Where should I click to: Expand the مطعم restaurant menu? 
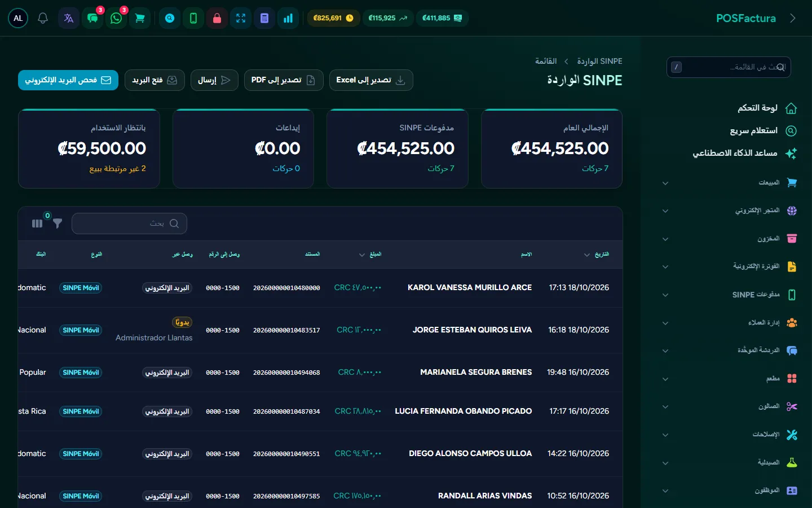[x=730, y=379]
